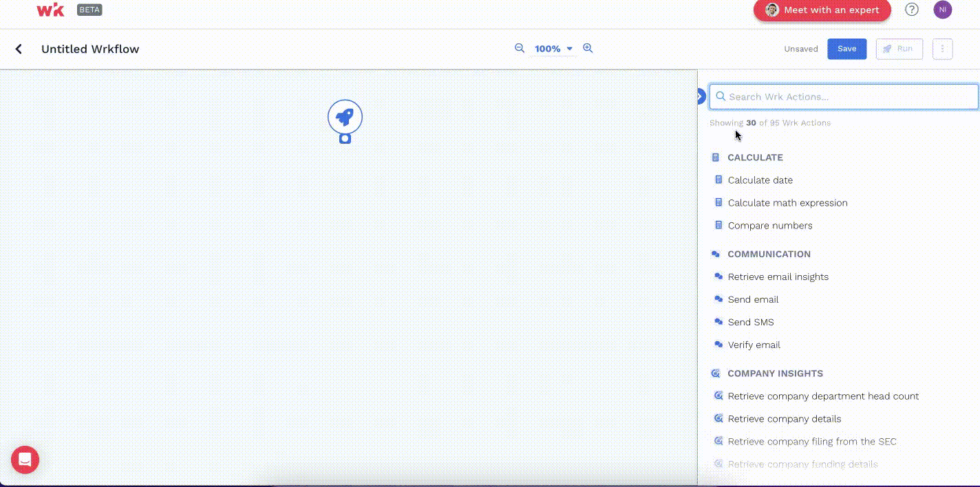Collapse the Wrk Actions side panel

pyautogui.click(x=701, y=96)
